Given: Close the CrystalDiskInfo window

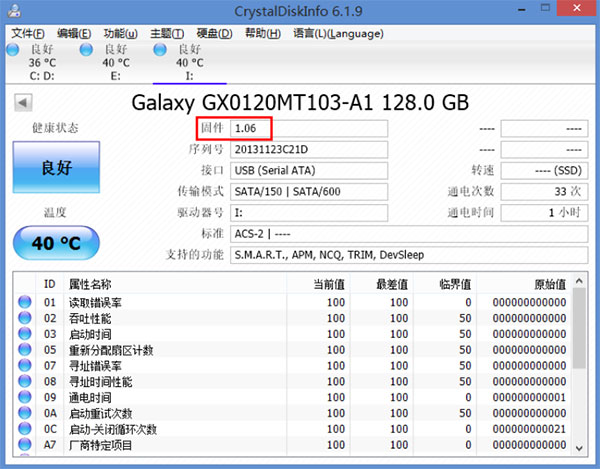Looking at the screenshot, I should [577, 8].
